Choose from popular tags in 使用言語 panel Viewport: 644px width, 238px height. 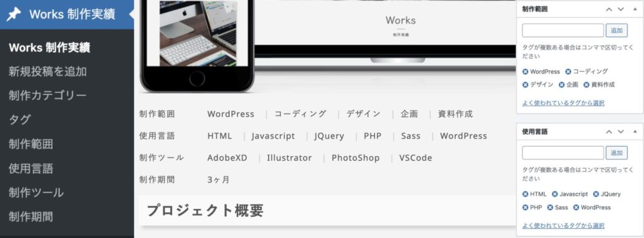(563, 226)
